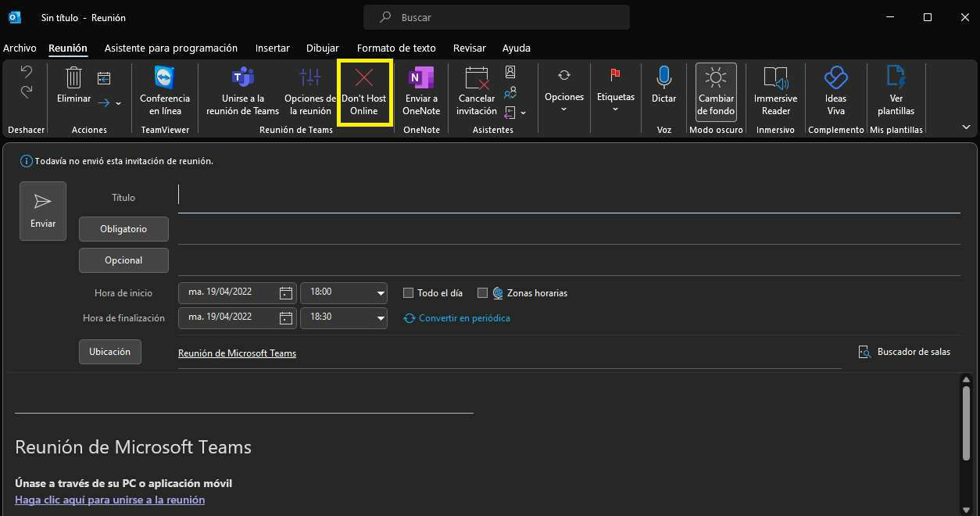
Task: Open the Ayuda tab
Action: coord(517,48)
